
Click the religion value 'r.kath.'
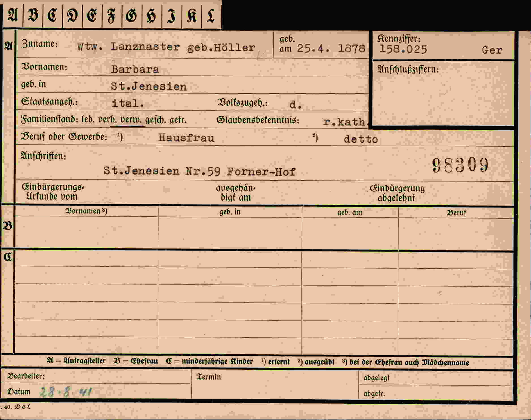click(x=346, y=122)
